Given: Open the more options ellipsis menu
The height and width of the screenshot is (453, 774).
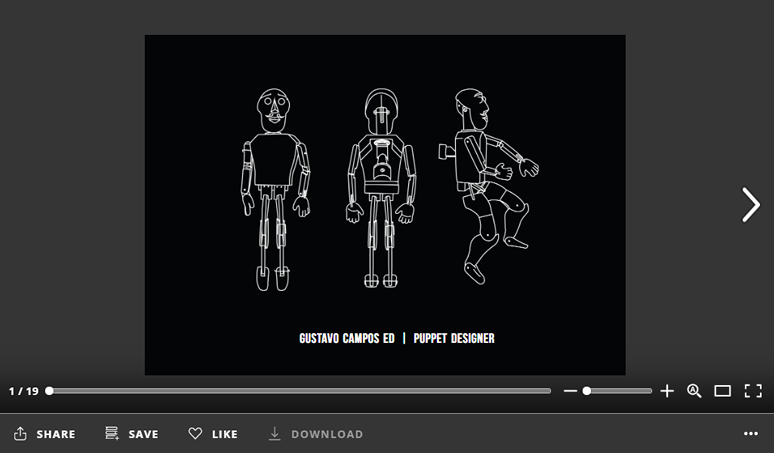Looking at the screenshot, I should 751,434.
